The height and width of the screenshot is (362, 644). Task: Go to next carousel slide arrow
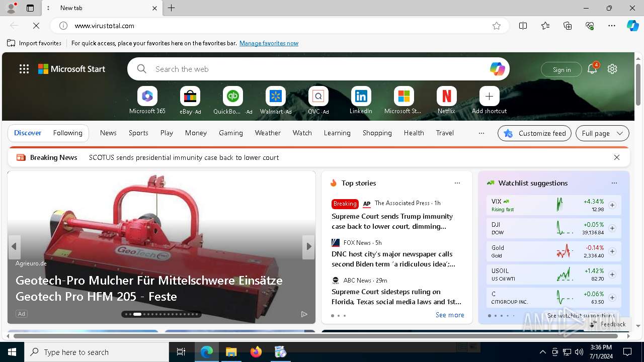pyautogui.click(x=309, y=246)
